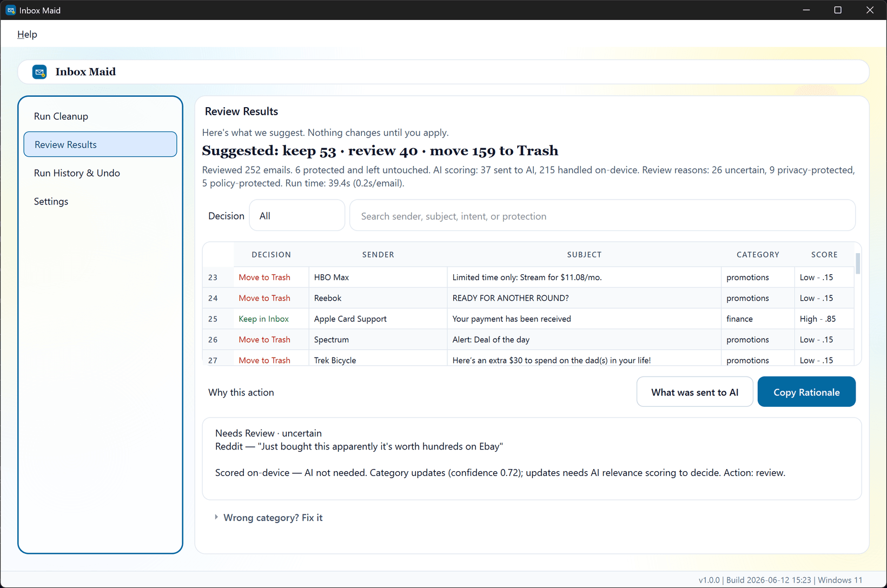
Task: Open Settings in the sidebar
Action: [x=100, y=201]
